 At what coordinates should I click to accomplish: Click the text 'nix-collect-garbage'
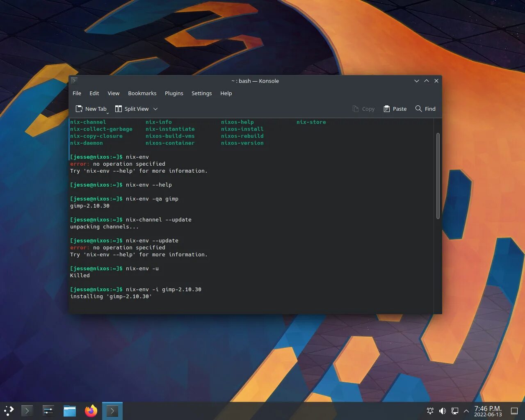(101, 129)
